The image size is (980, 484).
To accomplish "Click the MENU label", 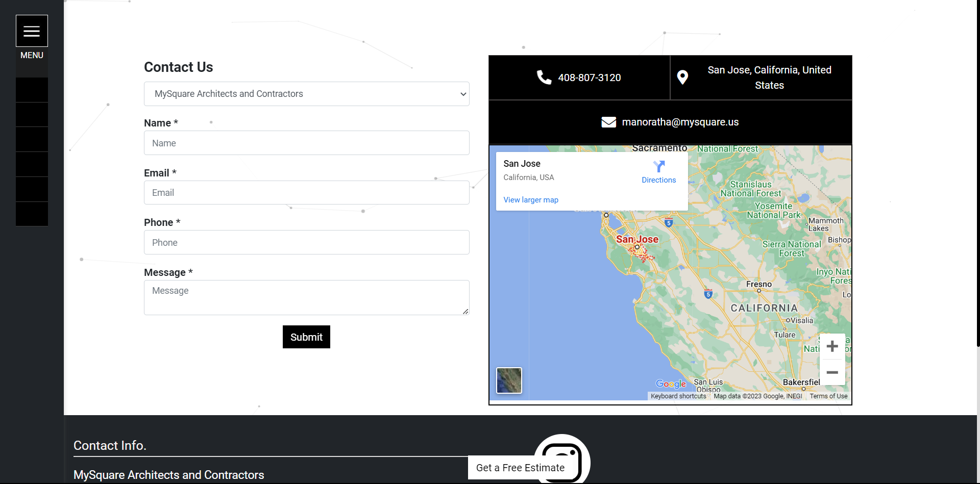I will point(32,55).
